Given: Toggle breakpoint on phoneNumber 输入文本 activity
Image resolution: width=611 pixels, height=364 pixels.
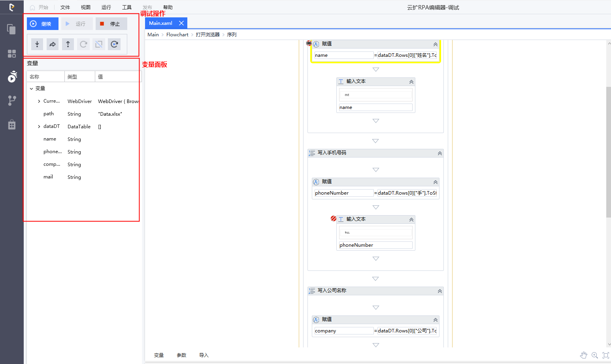Looking at the screenshot, I should tap(334, 219).
